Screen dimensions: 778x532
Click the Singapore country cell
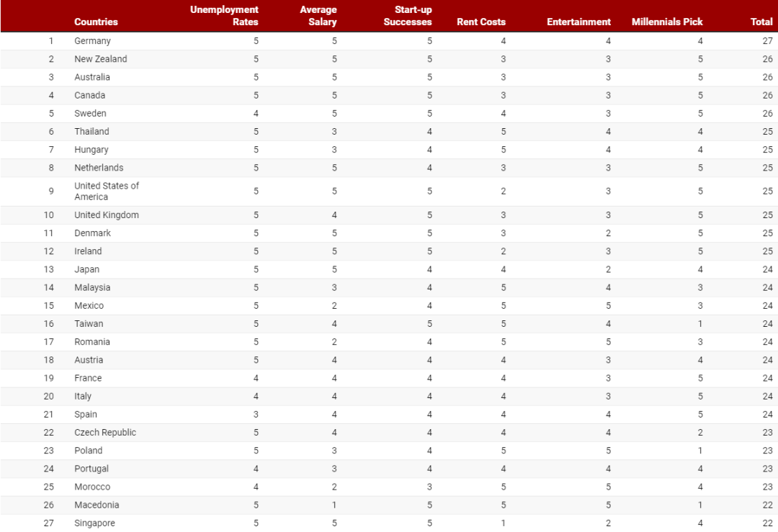point(95,523)
